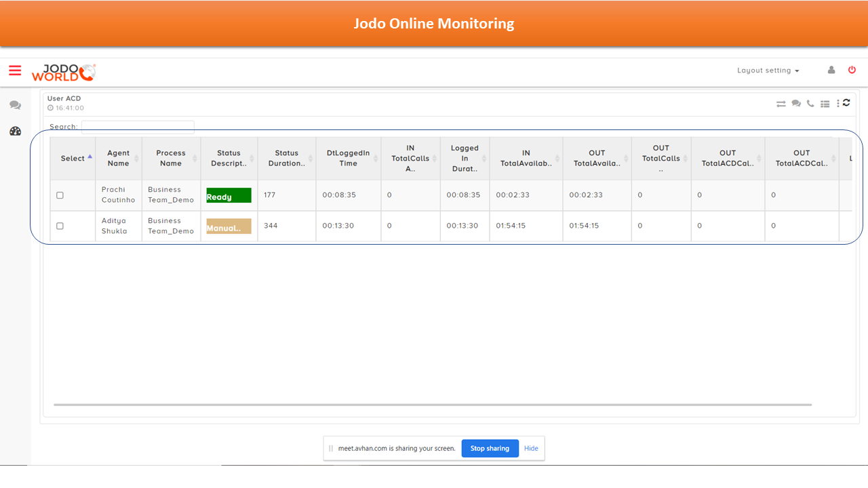This screenshot has height=488, width=868.
Task: Open the hamburger menu
Action: click(x=15, y=70)
